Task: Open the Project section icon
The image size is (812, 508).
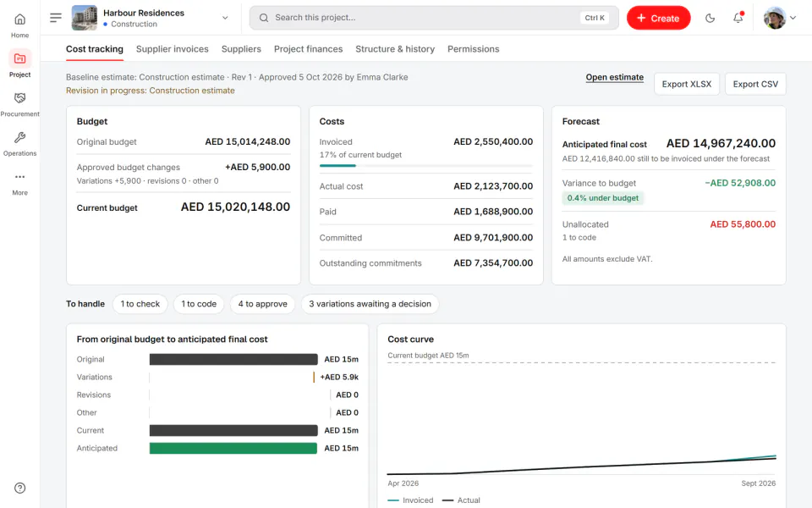Action: [19, 58]
